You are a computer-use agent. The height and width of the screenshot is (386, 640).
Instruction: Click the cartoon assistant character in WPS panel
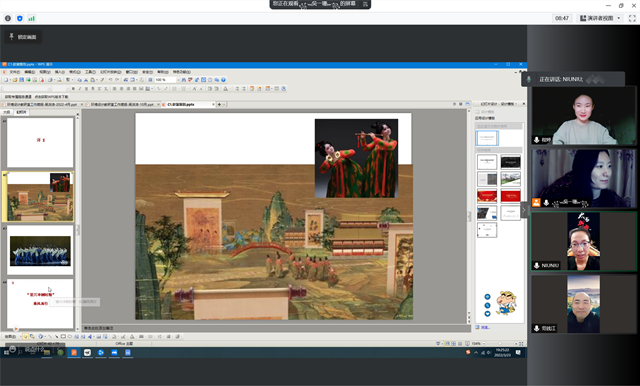coord(506,303)
